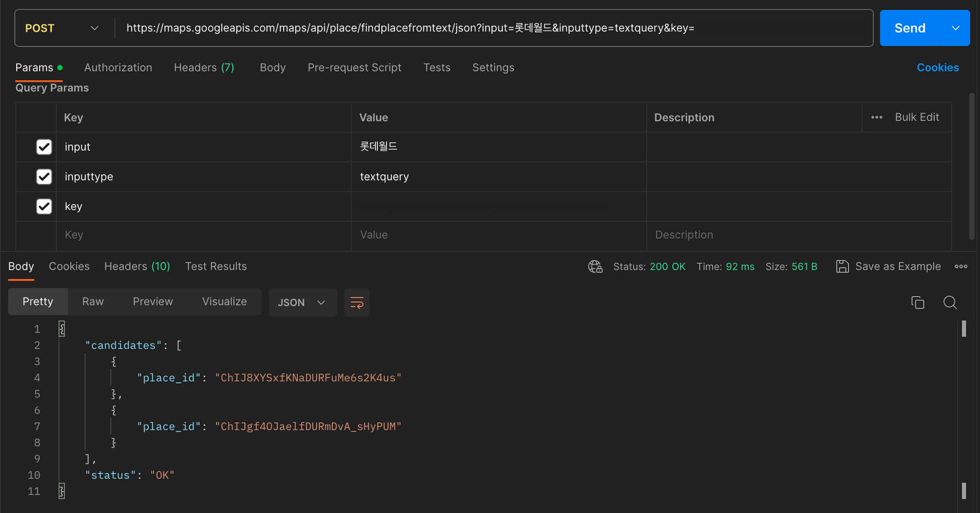Switch to the Visualize view mode
The width and height of the screenshot is (980, 513).
coord(224,302)
